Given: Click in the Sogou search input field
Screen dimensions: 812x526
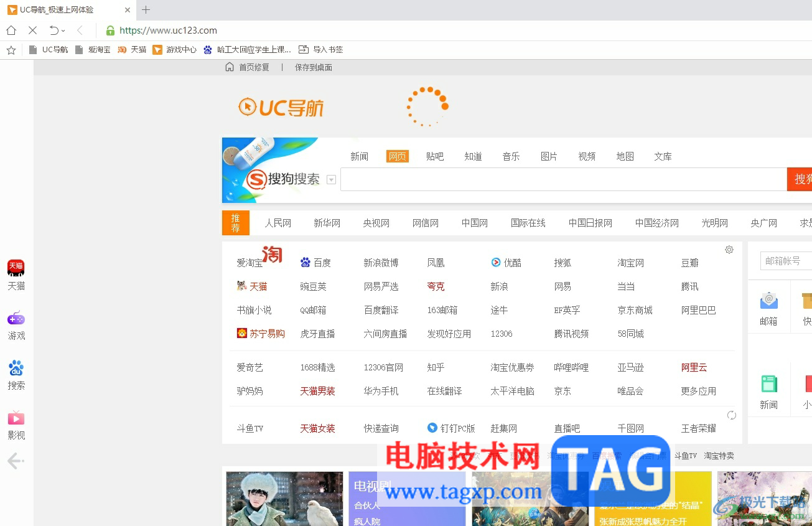Looking at the screenshot, I should tap(564, 179).
